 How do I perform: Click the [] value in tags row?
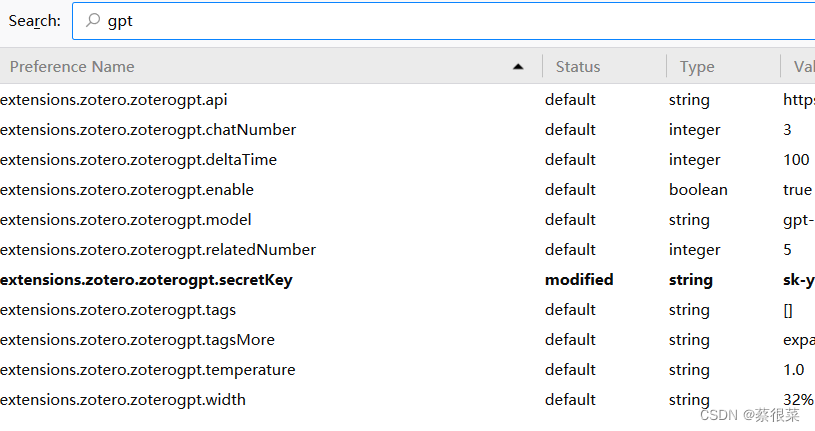(x=788, y=310)
